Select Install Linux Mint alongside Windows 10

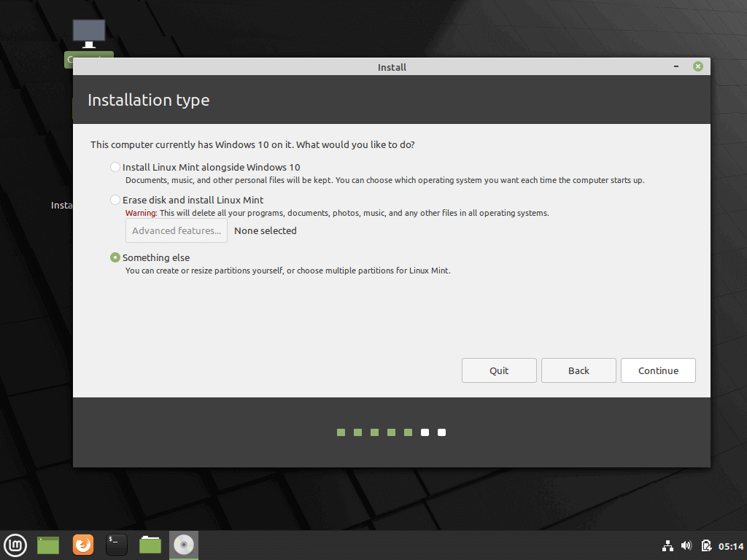click(115, 167)
